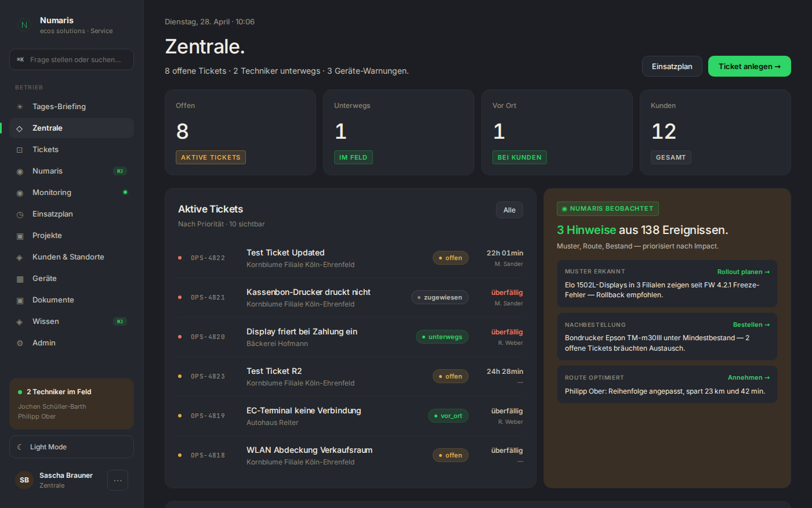Screen dimensions: 812x508
Task: Click the Monitoring sidebar icon
Action: tap(20, 193)
